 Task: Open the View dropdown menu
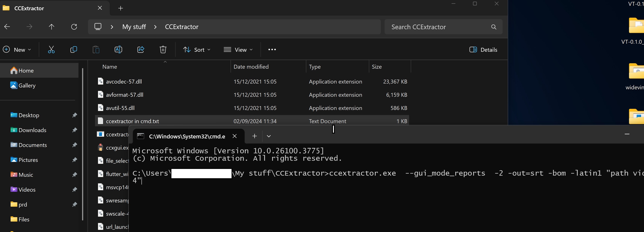(x=238, y=49)
